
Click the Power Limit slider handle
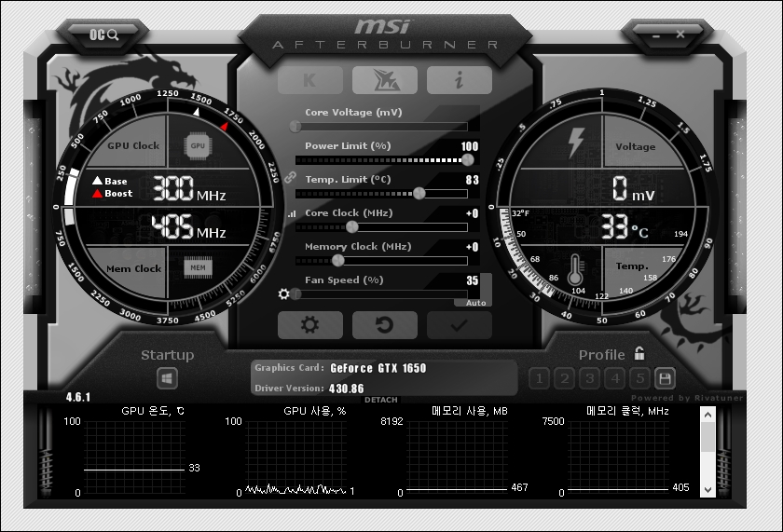tap(467, 159)
